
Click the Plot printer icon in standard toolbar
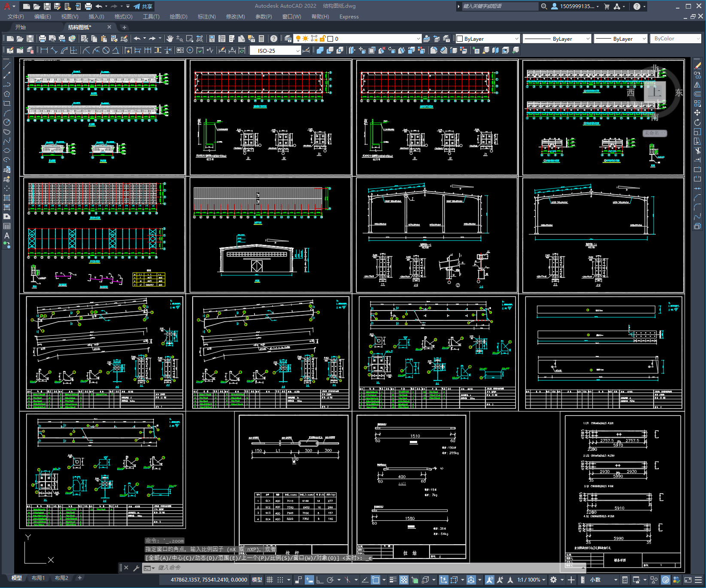point(42,39)
